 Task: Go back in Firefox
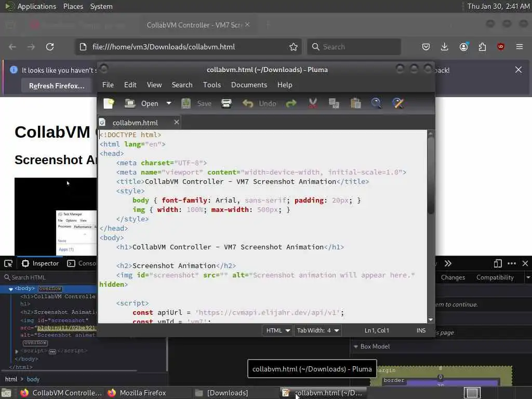tap(12, 47)
